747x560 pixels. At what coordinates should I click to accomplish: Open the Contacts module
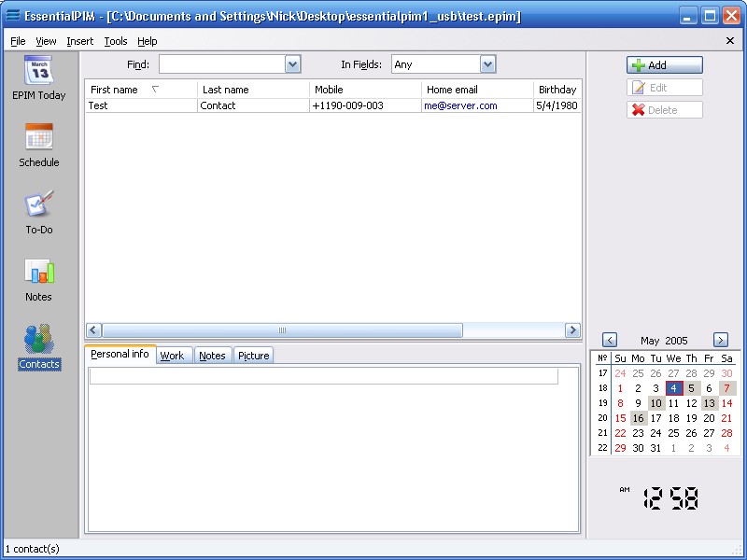click(x=39, y=346)
